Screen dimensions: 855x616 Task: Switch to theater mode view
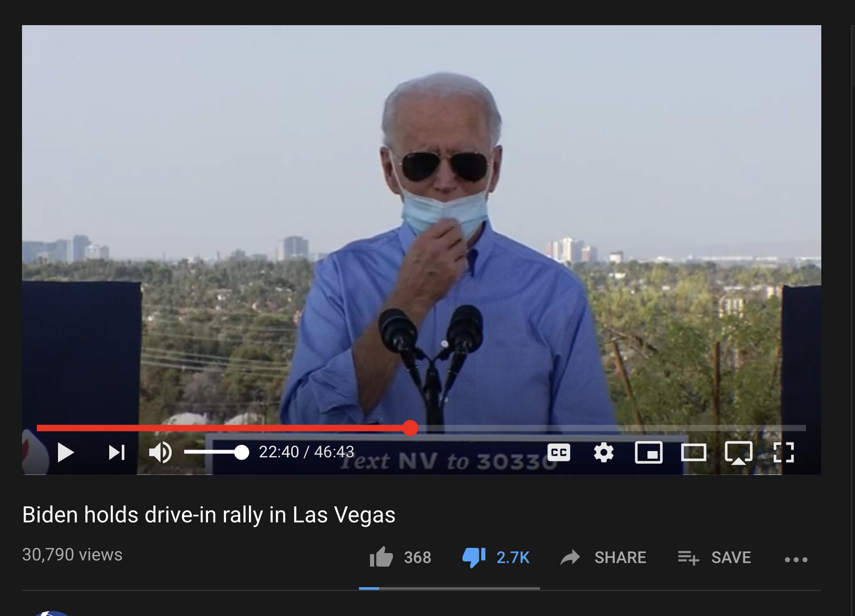pyautogui.click(x=693, y=452)
